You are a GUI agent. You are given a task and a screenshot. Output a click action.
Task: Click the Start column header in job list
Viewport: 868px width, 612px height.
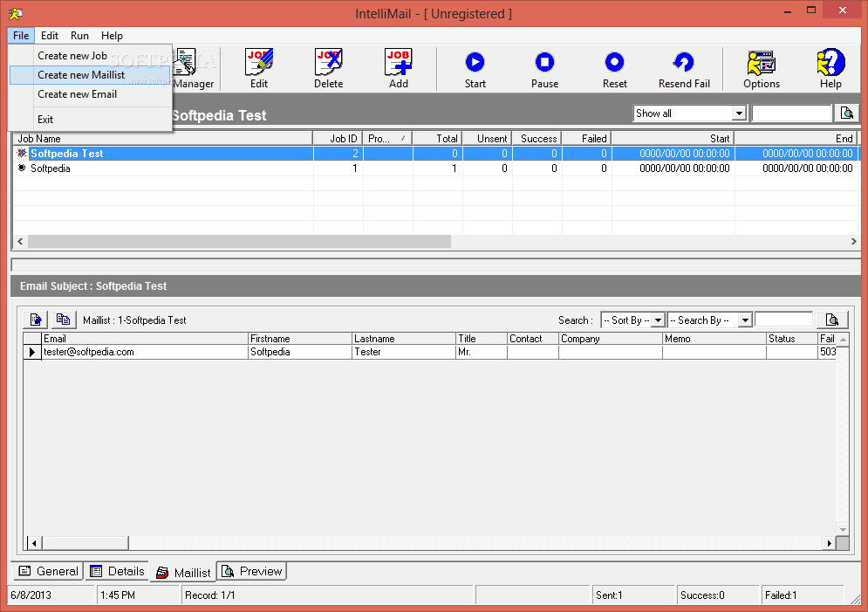point(673,139)
